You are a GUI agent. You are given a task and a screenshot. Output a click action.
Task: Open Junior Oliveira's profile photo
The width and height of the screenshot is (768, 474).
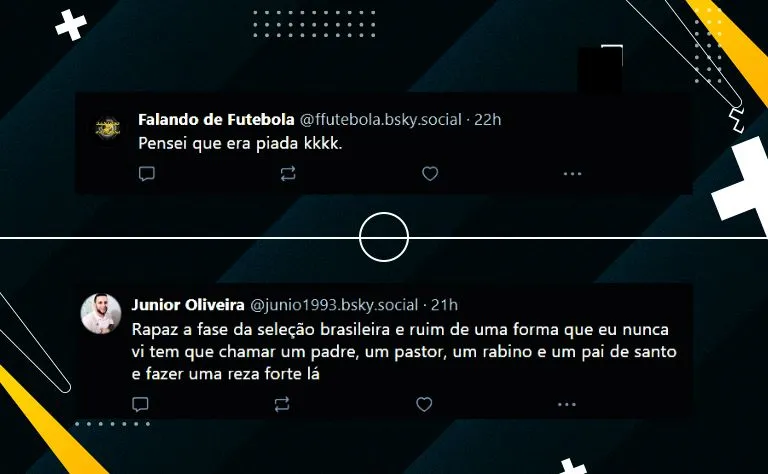pyautogui.click(x=101, y=314)
